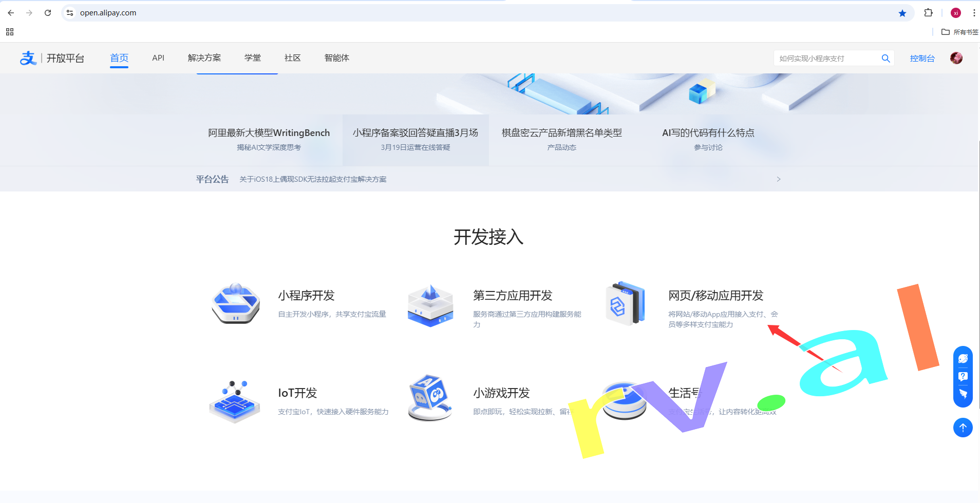Click text 支付宝IoT，快速接入硬件服务能力
The image size is (980, 503).
coord(333,412)
